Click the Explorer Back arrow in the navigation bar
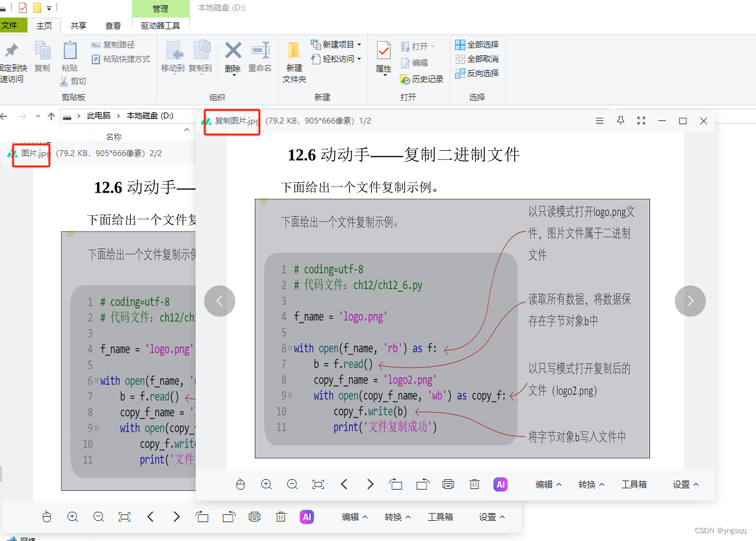 coord(4,116)
